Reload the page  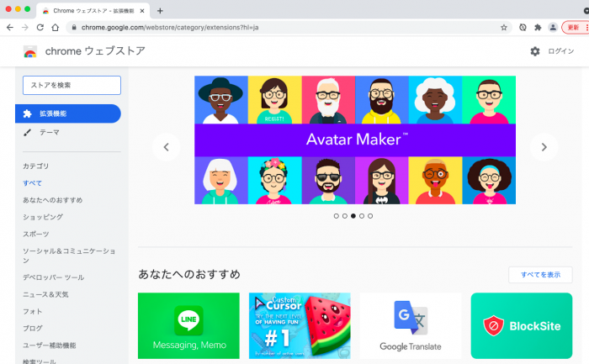[40, 27]
